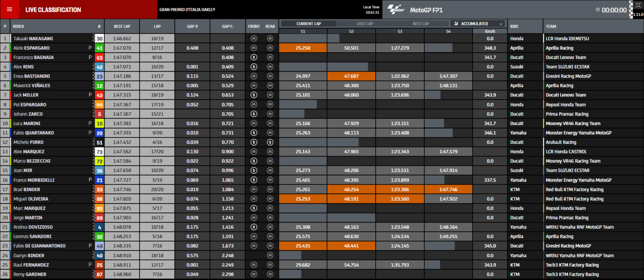Click Mir's front tyre S icon
The width and height of the screenshot is (644, 280).
click(254, 171)
